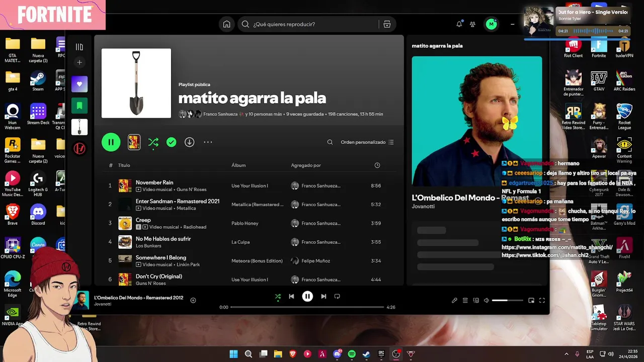Create new playlist with plus icon
This screenshot has width=644, height=362.
click(x=79, y=62)
